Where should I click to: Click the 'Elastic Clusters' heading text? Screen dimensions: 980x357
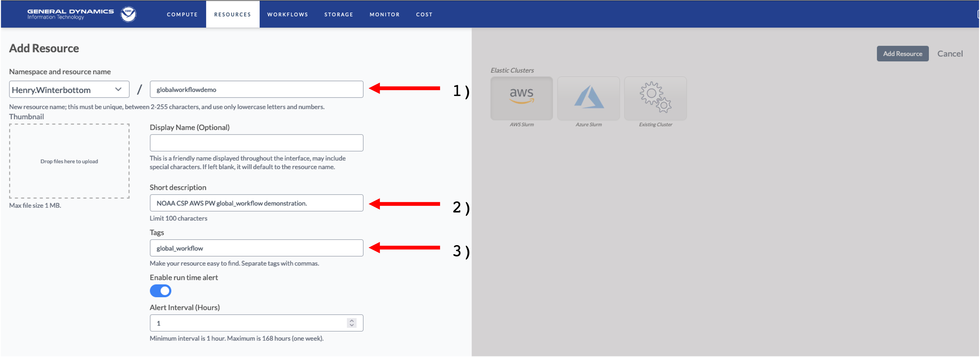coord(512,70)
